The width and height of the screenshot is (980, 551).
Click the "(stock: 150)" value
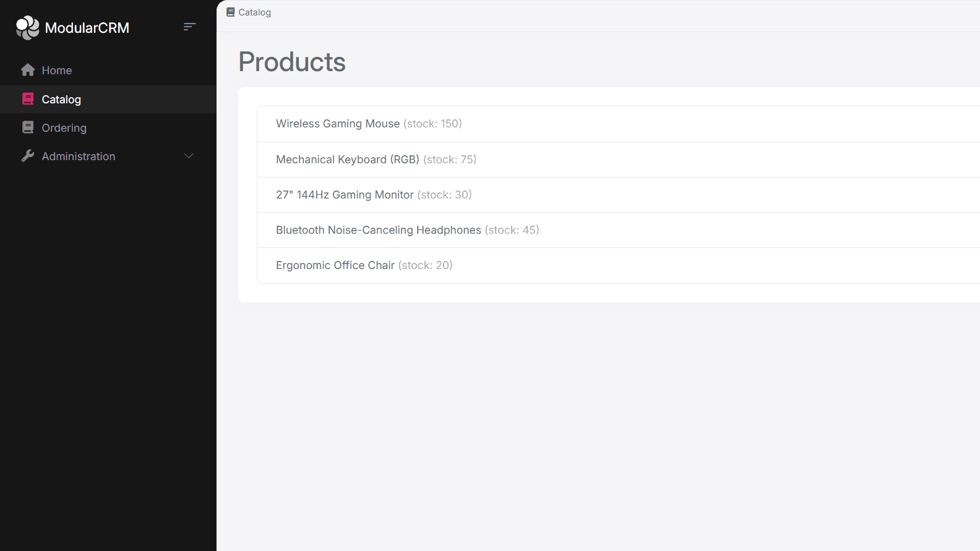click(x=432, y=124)
